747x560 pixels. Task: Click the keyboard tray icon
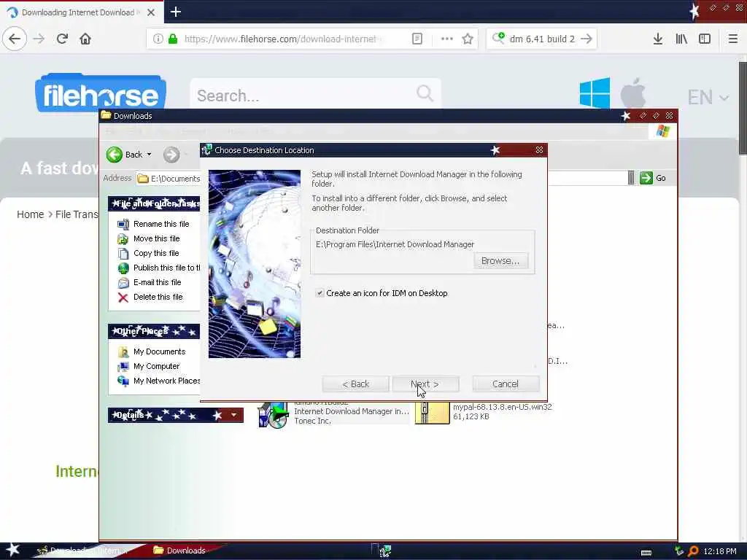646,553
